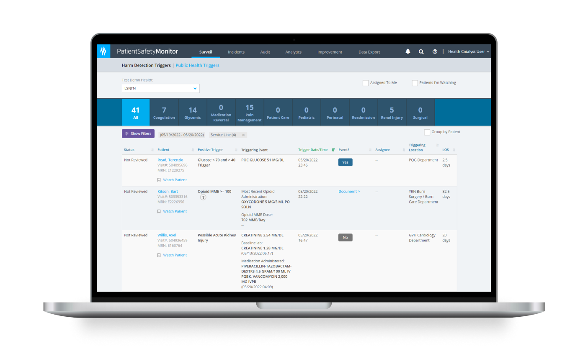588x364 pixels.
Task: Select the 5 Renal Injury tile
Action: pos(392,112)
